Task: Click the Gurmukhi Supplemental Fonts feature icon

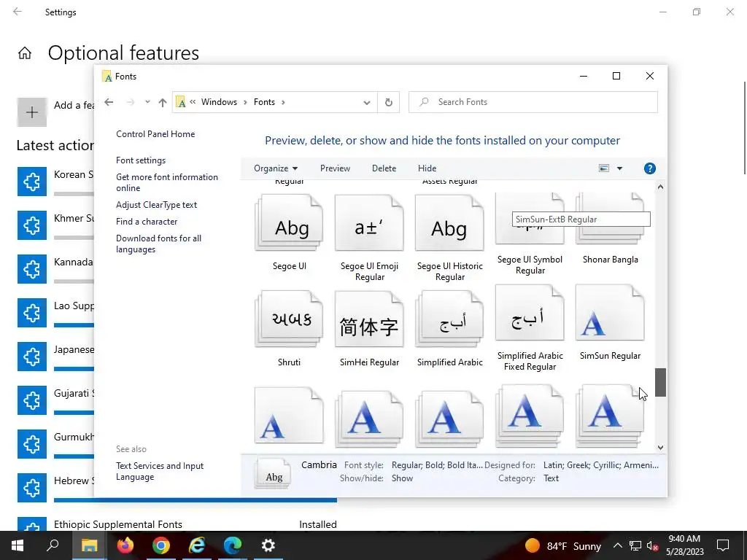Action: (32, 444)
